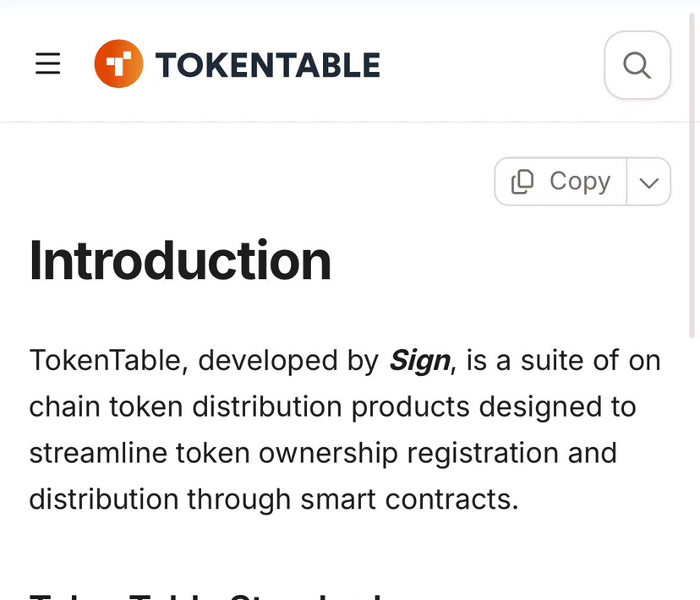Open the hamburger navigation menu
700x600 pixels.
coord(47,64)
